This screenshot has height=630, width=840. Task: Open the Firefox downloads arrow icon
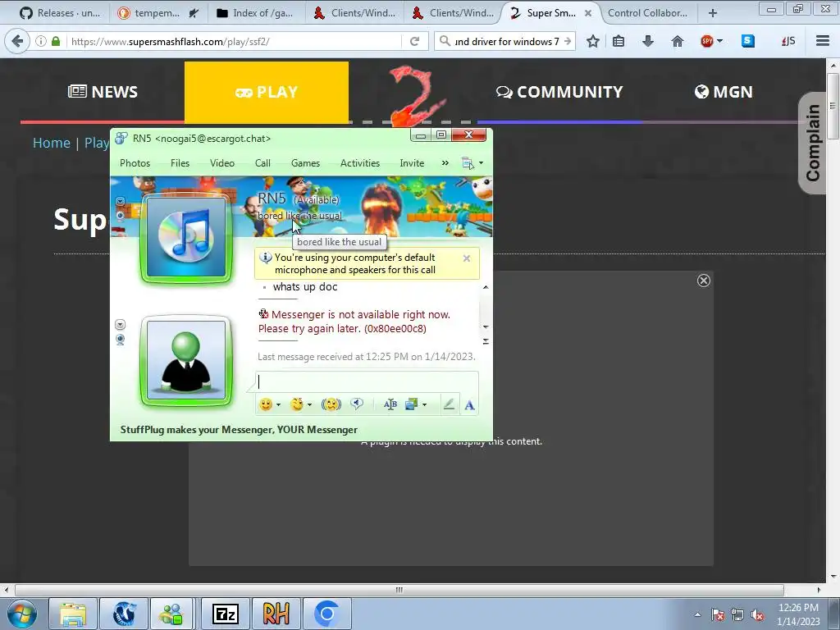pos(648,41)
